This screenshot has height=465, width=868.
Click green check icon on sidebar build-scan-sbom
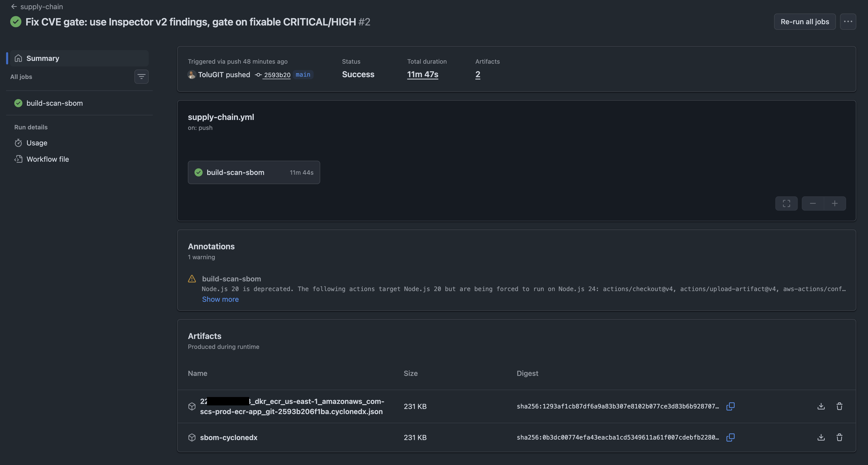click(x=18, y=103)
